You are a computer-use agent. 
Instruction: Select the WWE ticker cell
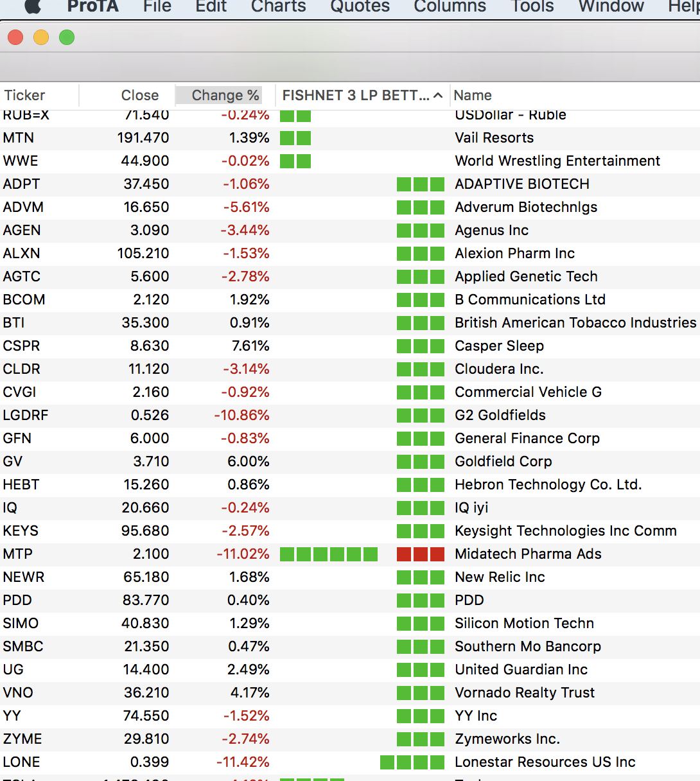point(21,161)
